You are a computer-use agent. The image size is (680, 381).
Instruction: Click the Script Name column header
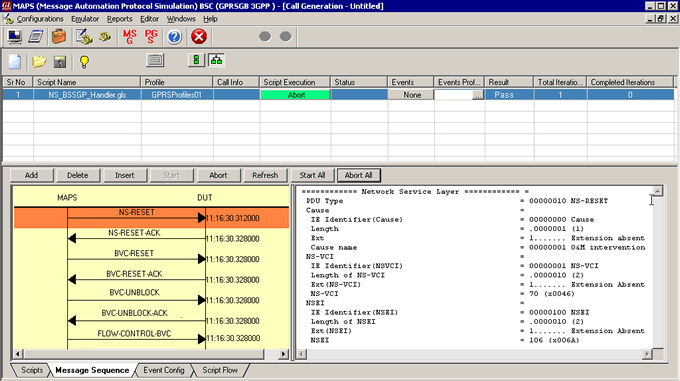tap(87, 82)
